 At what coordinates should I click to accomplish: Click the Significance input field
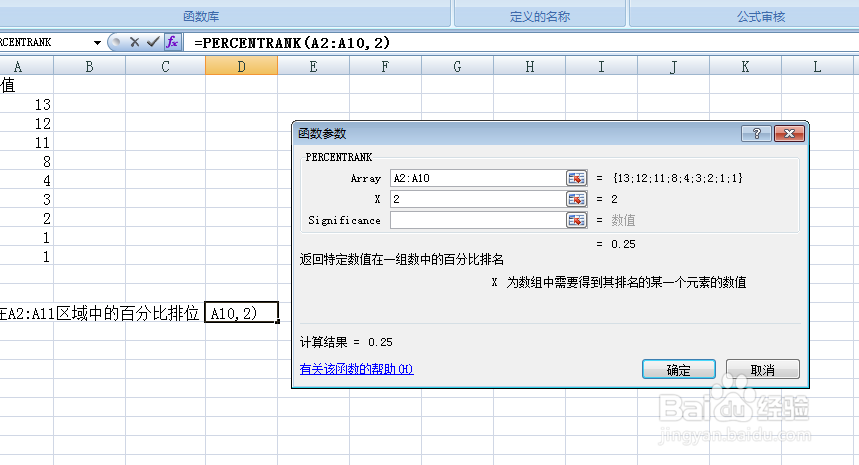pyautogui.click(x=478, y=220)
